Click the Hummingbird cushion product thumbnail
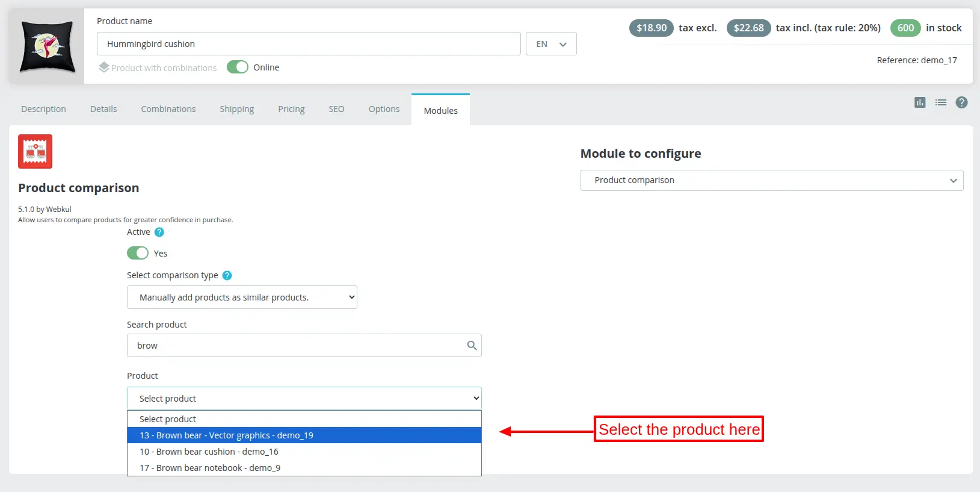 (47, 46)
